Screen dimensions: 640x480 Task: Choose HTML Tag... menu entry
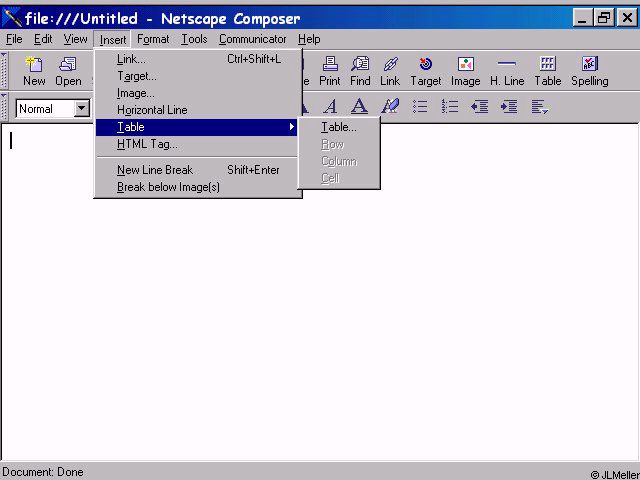click(198, 144)
